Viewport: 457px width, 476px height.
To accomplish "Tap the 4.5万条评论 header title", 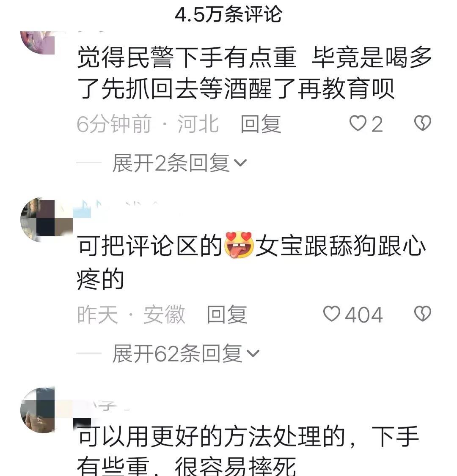I will click(228, 14).
